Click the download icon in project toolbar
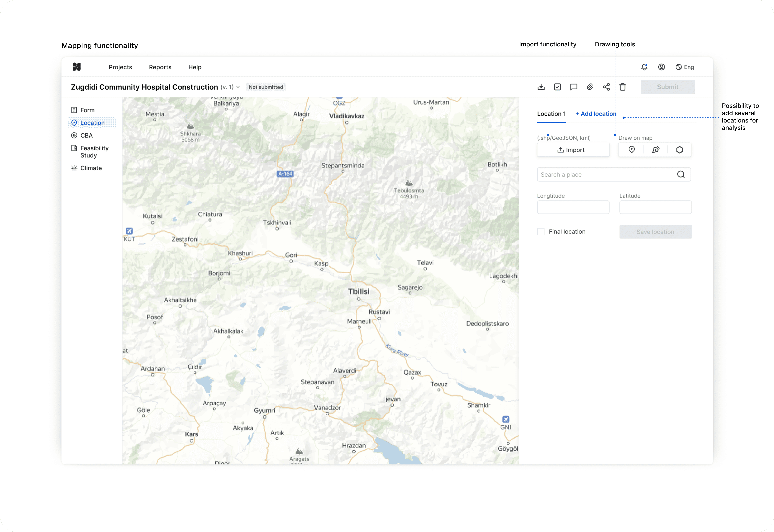The image size is (774, 532). [x=541, y=87]
